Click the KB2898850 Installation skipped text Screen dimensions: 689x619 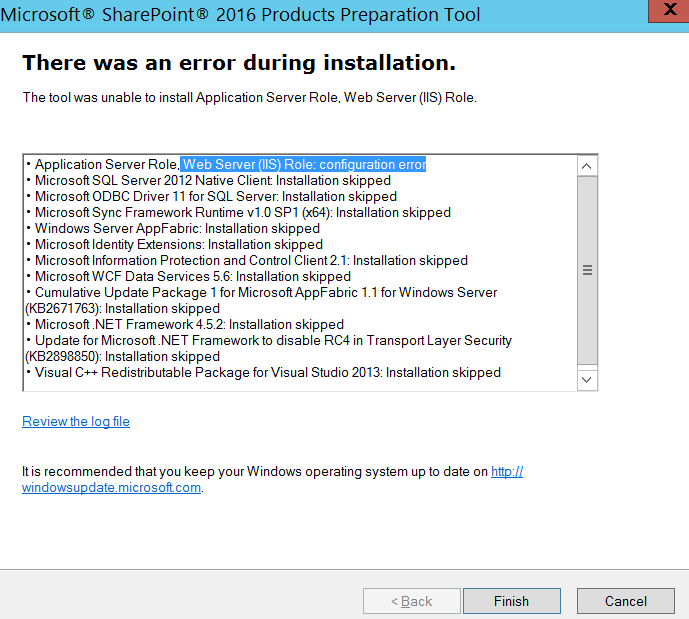click(122, 356)
